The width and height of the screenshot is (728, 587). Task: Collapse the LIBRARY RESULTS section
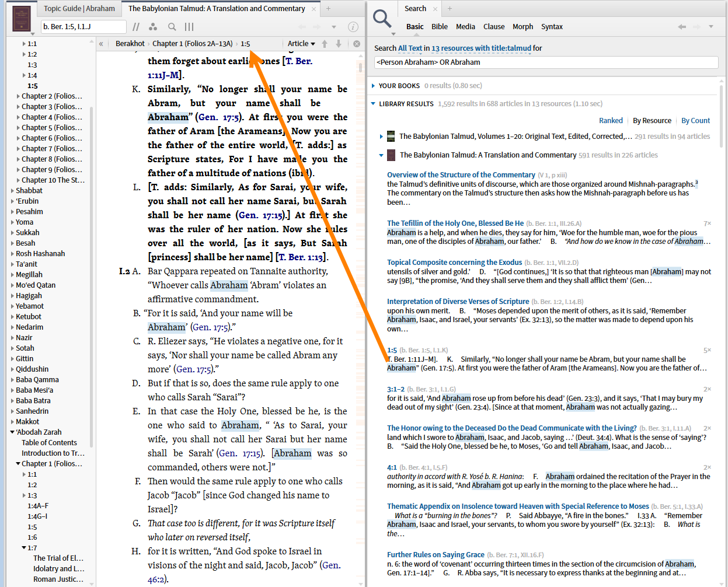click(374, 104)
